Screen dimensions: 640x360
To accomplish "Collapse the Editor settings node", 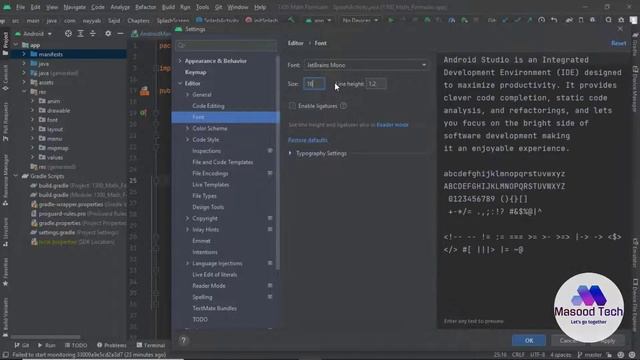I will [180, 83].
